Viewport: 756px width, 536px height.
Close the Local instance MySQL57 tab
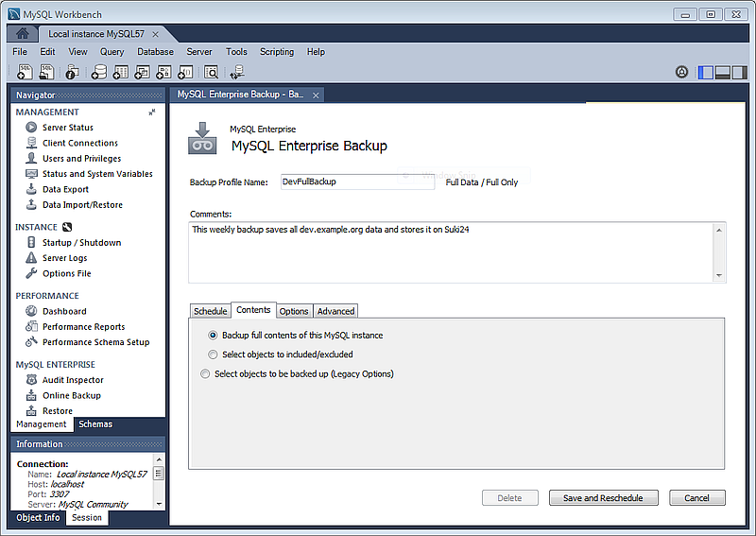point(155,34)
